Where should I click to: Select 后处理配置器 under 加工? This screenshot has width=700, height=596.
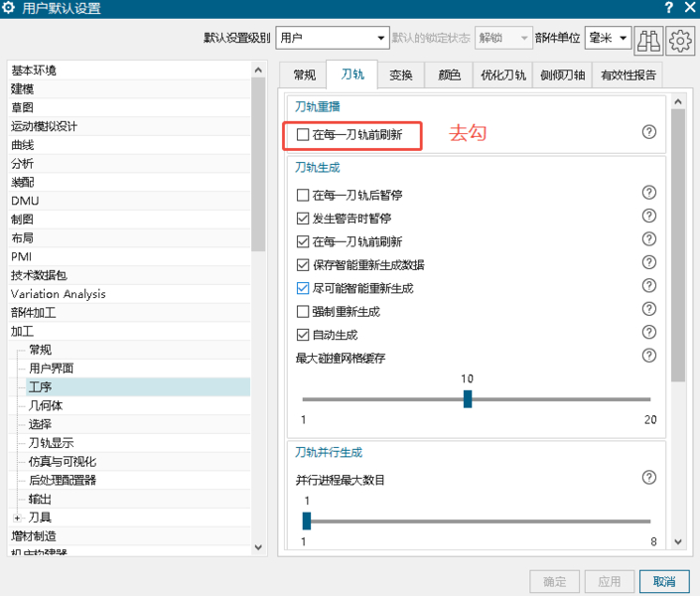pos(137,481)
